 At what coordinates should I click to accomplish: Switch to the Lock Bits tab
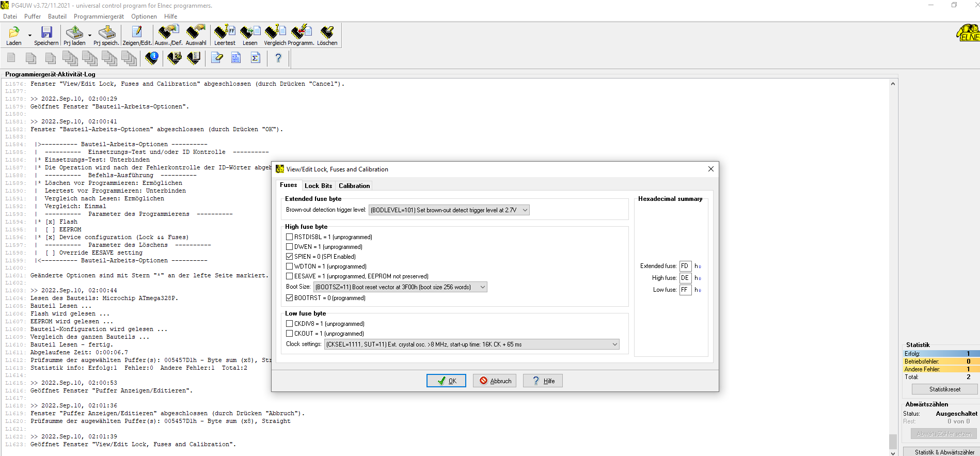(x=318, y=186)
